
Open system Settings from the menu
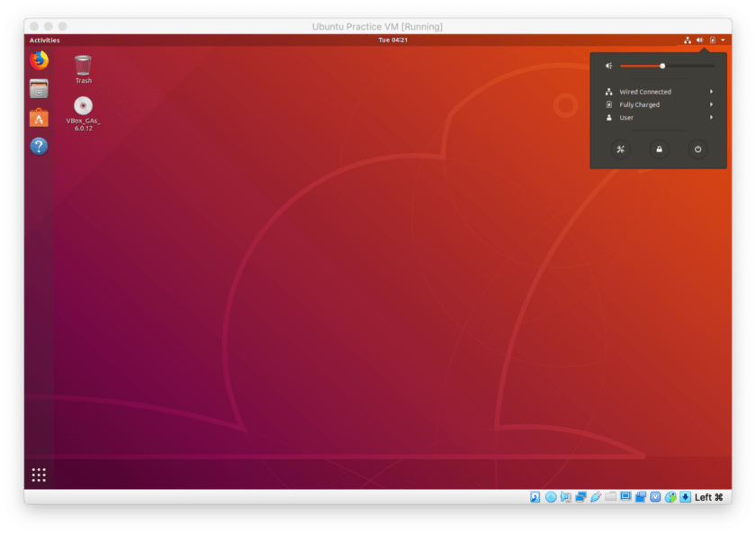pyautogui.click(x=620, y=149)
